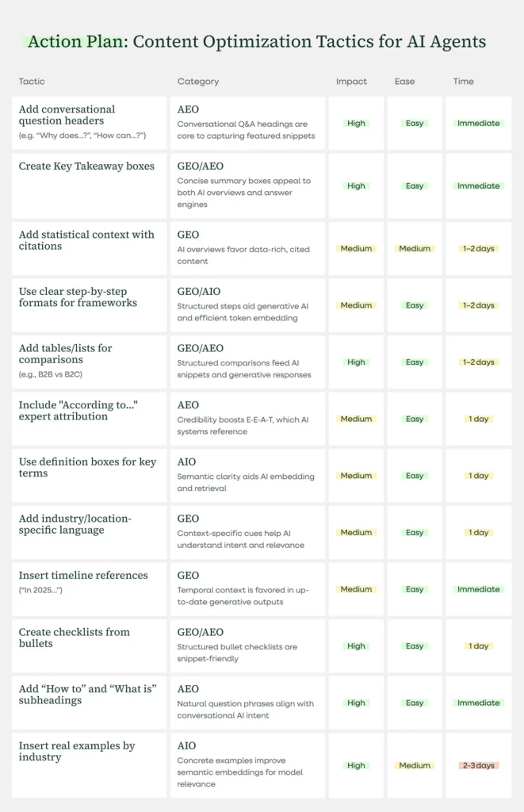This screenshot has height=812, width=524.
Task: Select "Add industry/location-specific language" tactic
Action: click(x=75, y=524)
